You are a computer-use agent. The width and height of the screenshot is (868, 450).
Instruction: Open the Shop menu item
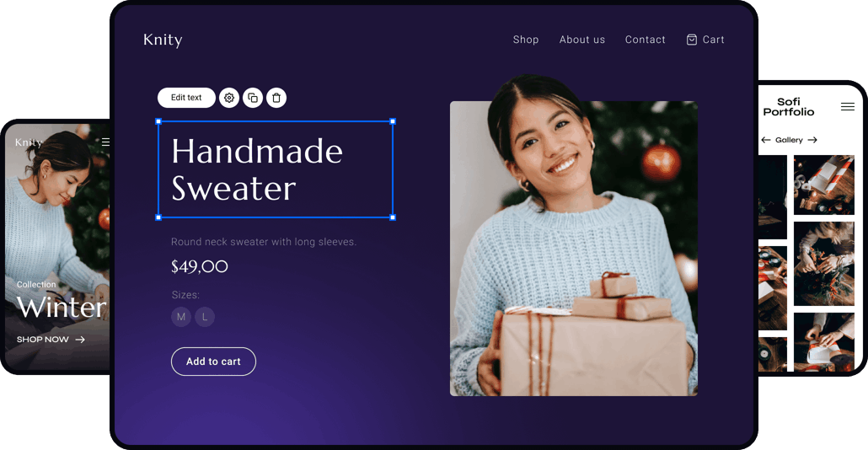point(526,40)
